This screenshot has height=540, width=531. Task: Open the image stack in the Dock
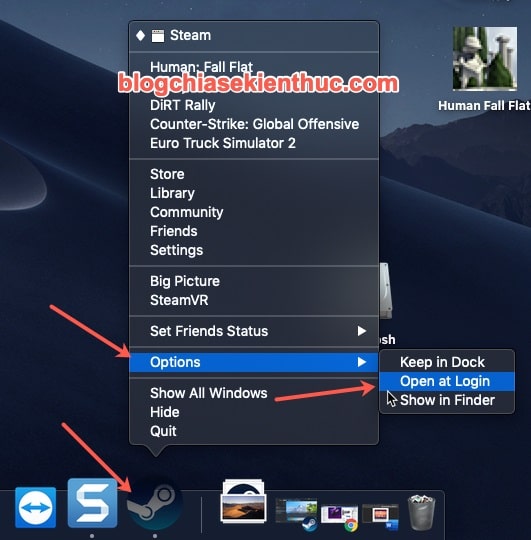click(x=244, y=502)
